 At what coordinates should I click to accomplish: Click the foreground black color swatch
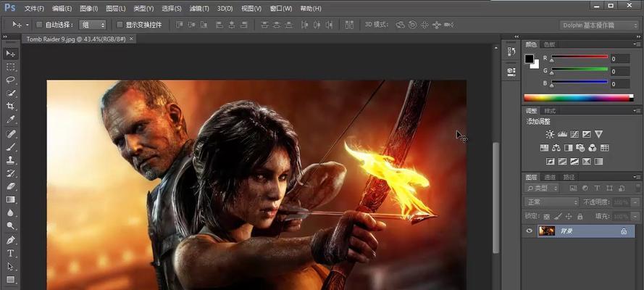point(529,59)
